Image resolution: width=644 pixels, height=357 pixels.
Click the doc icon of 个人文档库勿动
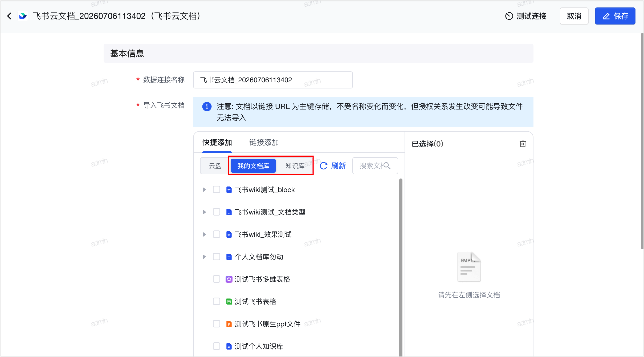pos(229,257)
